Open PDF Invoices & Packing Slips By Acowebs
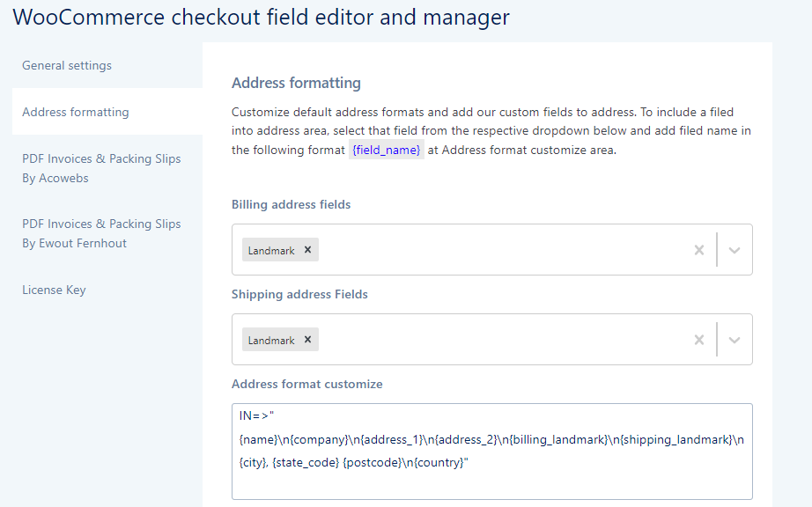The image size is (812, 507). [x=101, y=168]
